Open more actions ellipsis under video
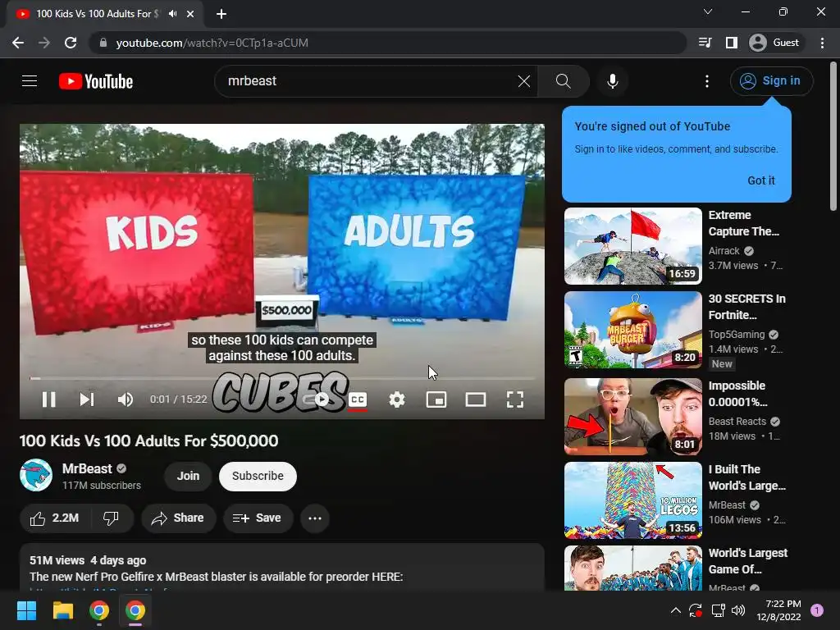840x630 pixels. (314, 518)
